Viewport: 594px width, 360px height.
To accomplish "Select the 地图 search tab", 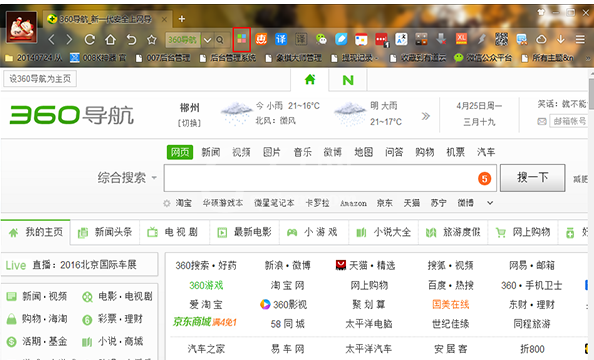I will (364, 152).
